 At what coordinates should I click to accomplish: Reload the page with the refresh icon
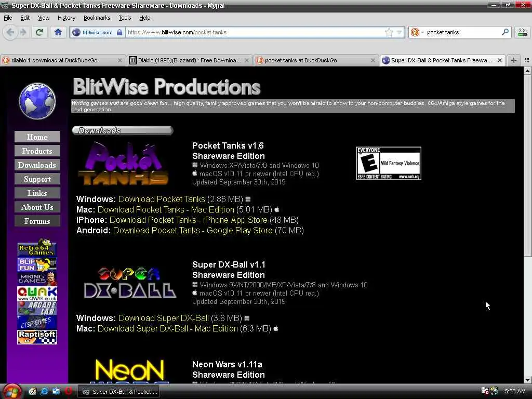39,32
